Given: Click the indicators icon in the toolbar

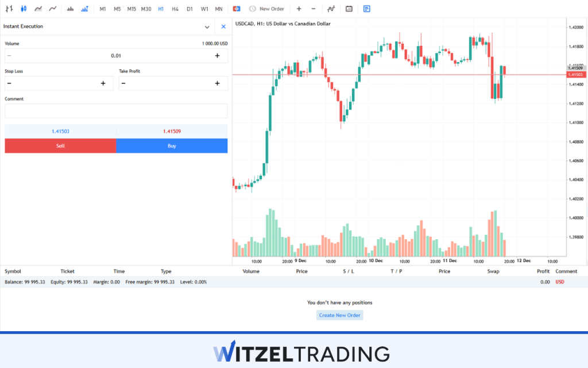Looking at the screenshot, I should 330,9.
